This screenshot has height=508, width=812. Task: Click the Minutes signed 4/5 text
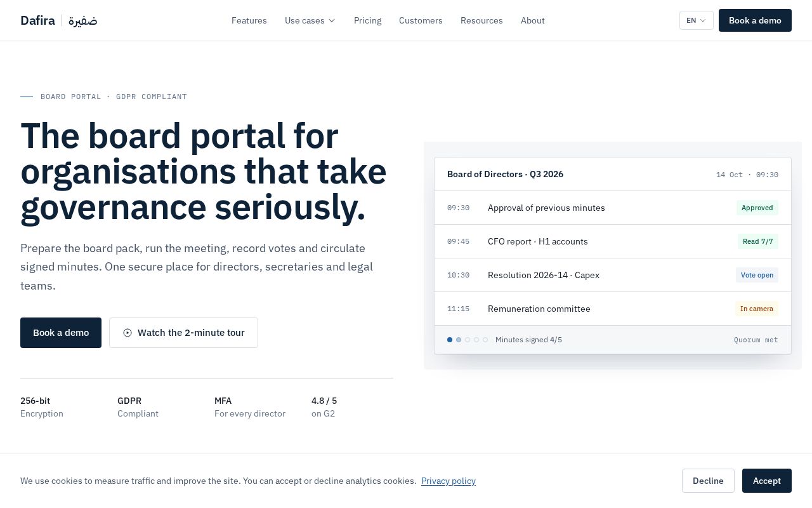tap(528, 340)
